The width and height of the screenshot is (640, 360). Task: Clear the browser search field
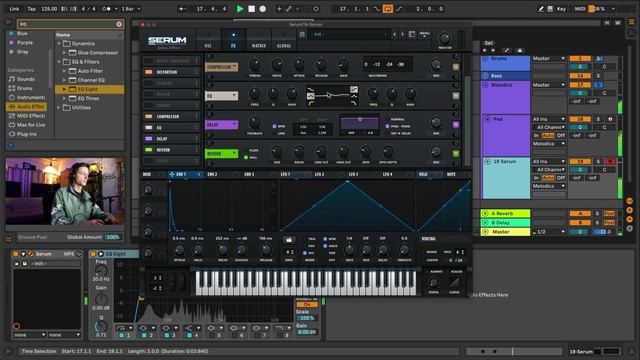[119, 24]
